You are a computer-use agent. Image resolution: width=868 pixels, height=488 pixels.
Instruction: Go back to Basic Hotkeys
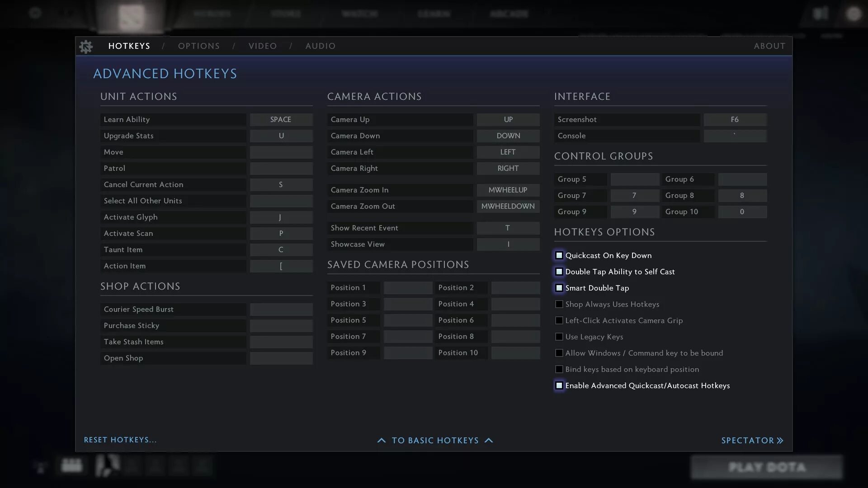point(435,440)
